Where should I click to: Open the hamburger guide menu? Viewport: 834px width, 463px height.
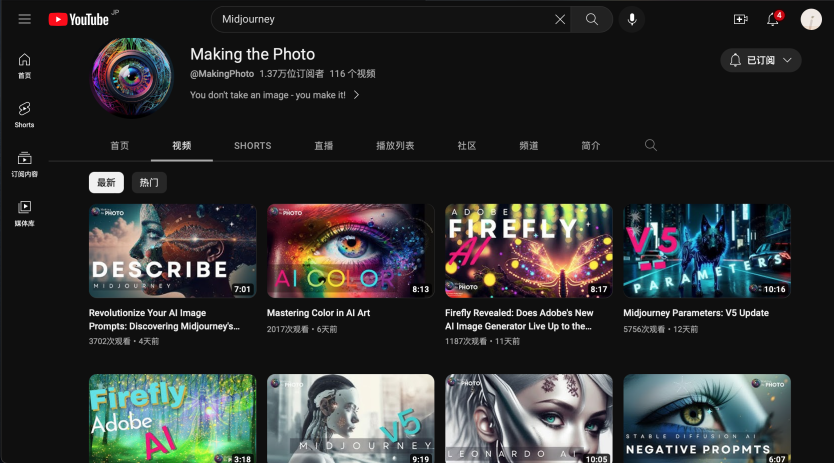pyautogui.click(x=24, y=19)
